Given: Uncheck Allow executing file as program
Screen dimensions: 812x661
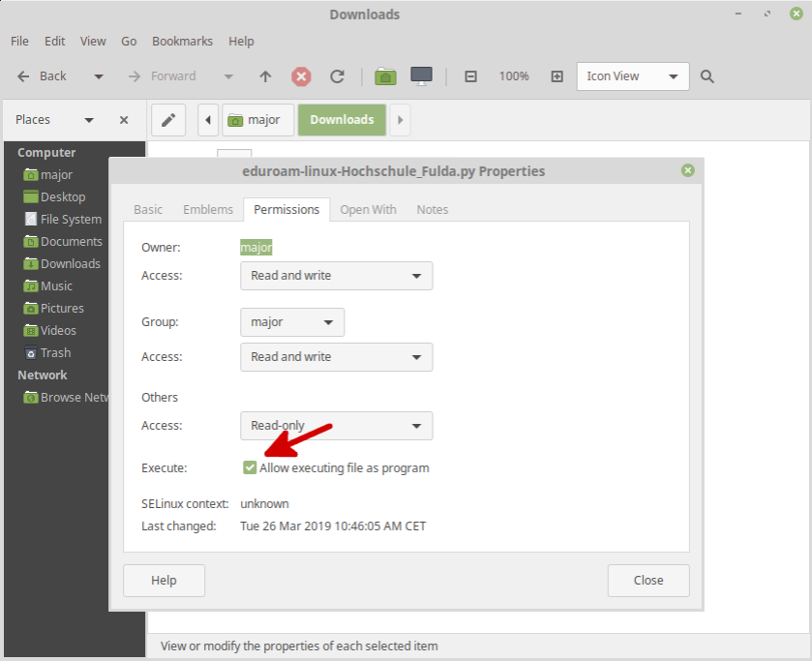Looking at the screenshot, I should (x=250, y=467).
